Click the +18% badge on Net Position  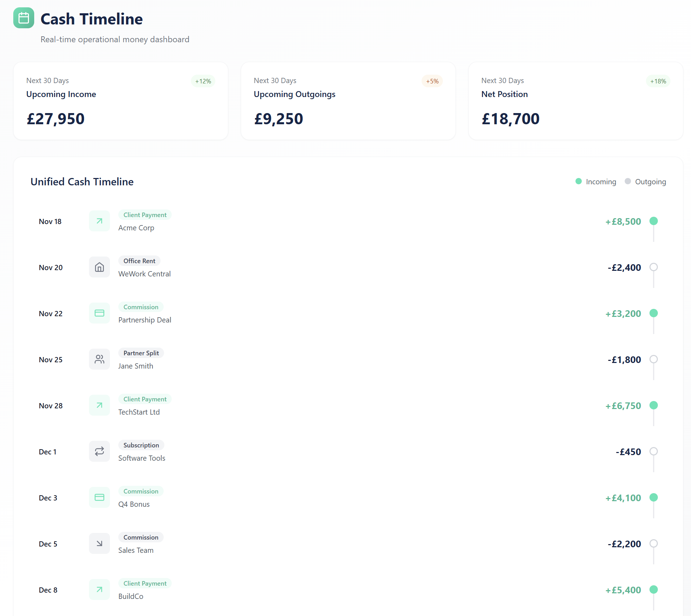(658, 81)
